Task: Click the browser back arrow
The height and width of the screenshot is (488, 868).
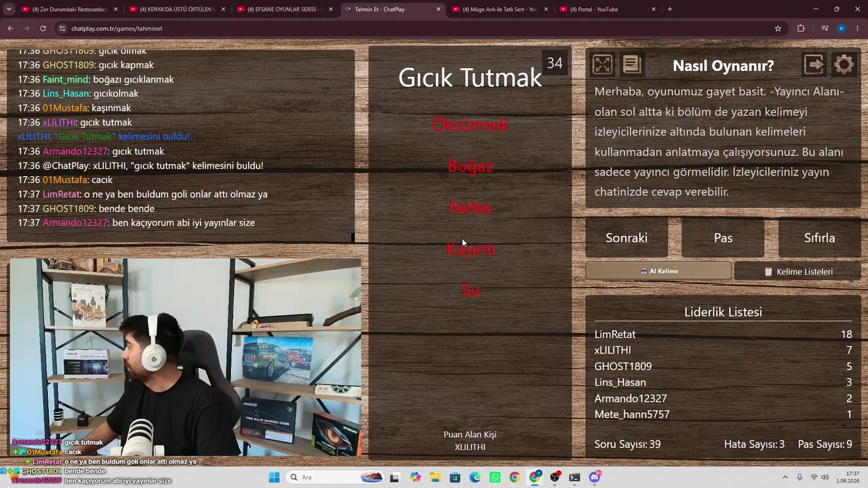Action: 10,28
